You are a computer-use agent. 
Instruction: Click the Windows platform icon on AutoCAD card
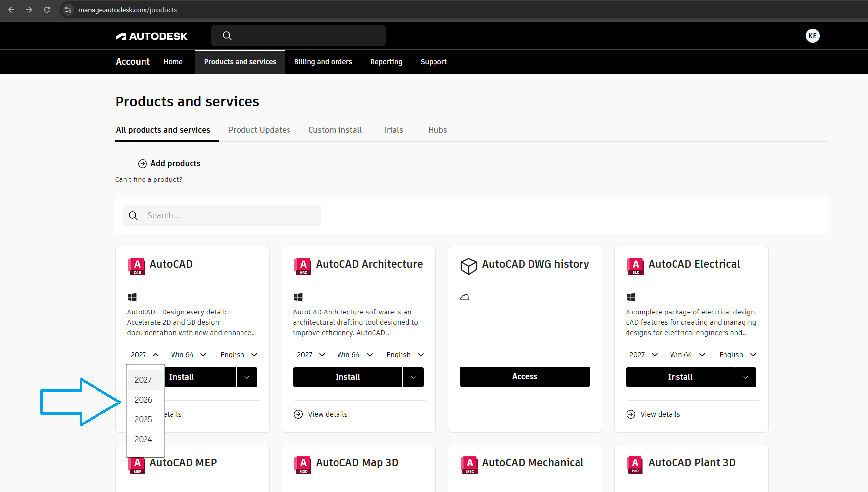click(132, 297)
